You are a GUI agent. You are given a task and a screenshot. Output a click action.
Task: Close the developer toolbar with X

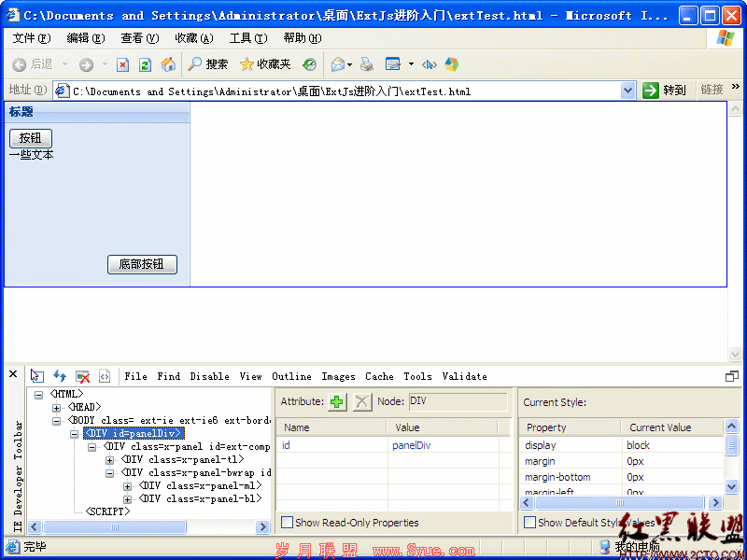13,374
